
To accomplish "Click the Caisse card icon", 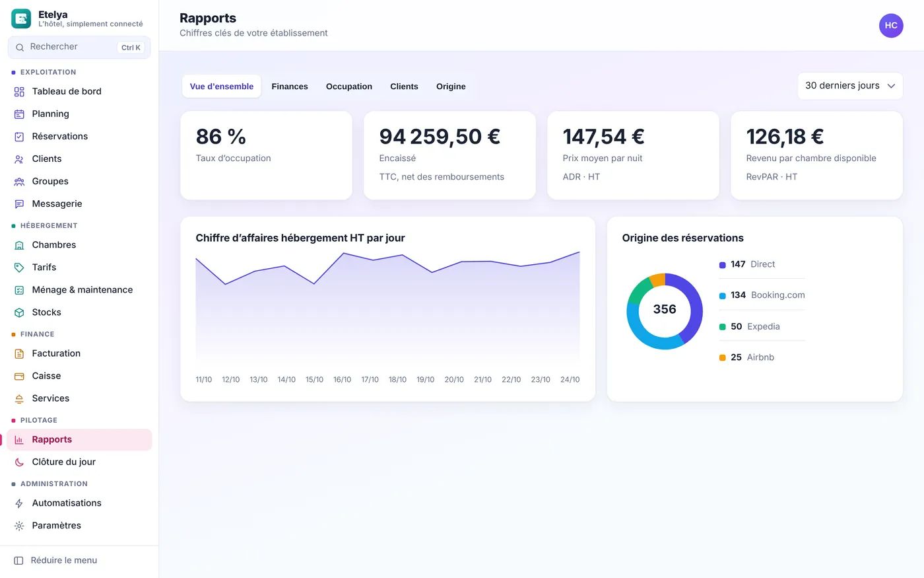I will [19, 376].
